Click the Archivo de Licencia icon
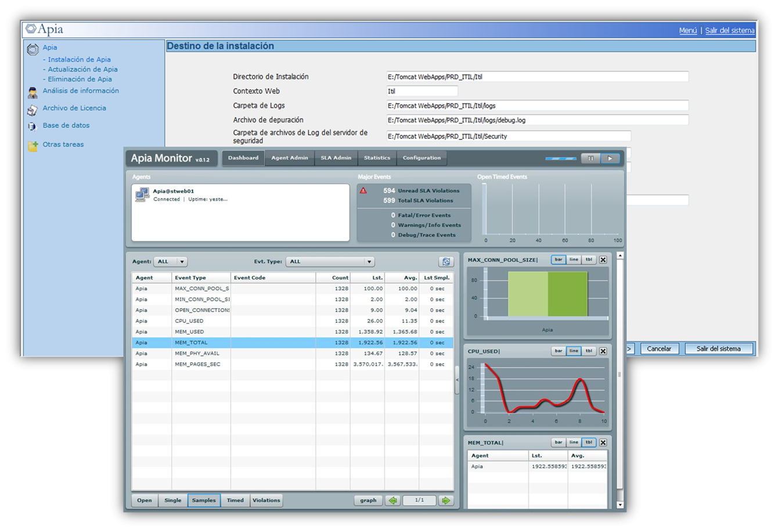The image size is (778, 532). (x=33, y=109)
